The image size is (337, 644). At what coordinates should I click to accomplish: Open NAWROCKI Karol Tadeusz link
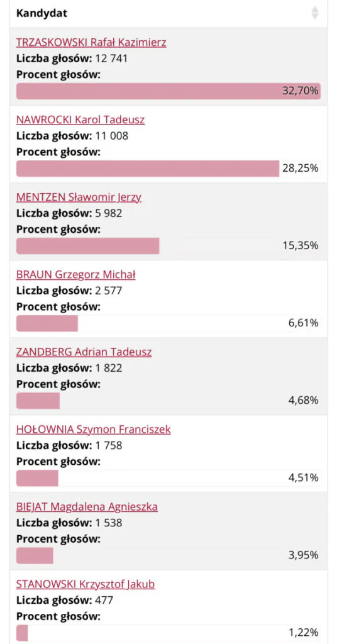pos(80,119)
